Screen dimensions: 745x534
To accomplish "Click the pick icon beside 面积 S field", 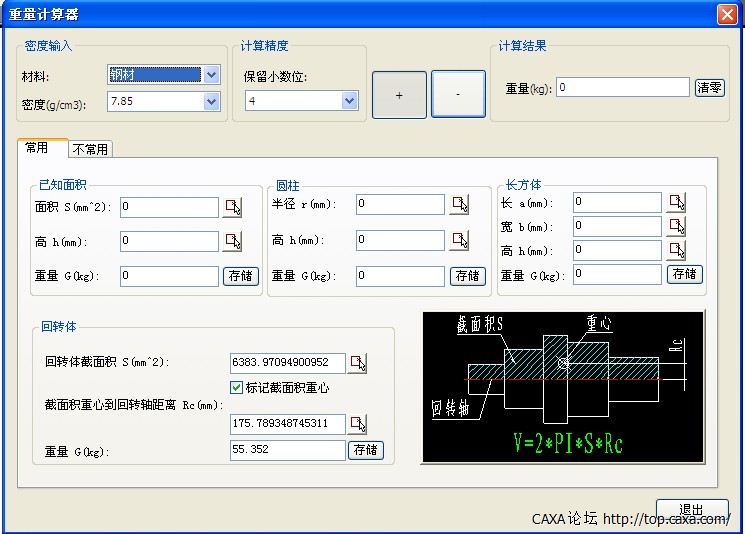I will coord(233,207).
